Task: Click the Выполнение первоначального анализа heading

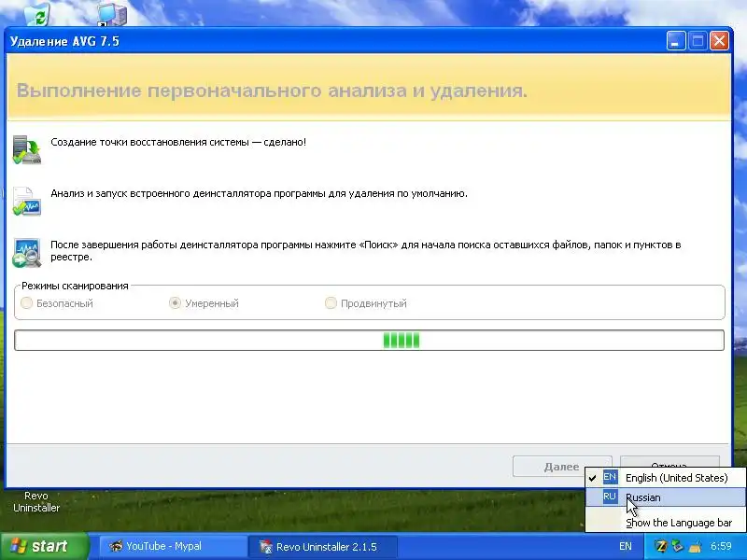Action: (272, 91)
